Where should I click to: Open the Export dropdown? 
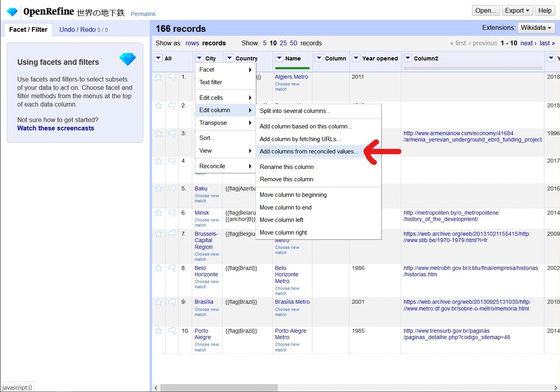tap(517, 11)
